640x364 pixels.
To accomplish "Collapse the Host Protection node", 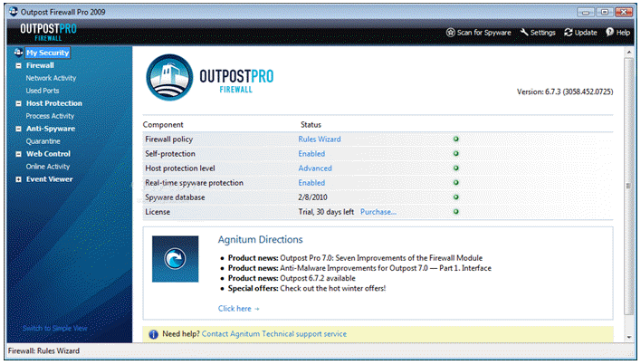I will 18,103.
